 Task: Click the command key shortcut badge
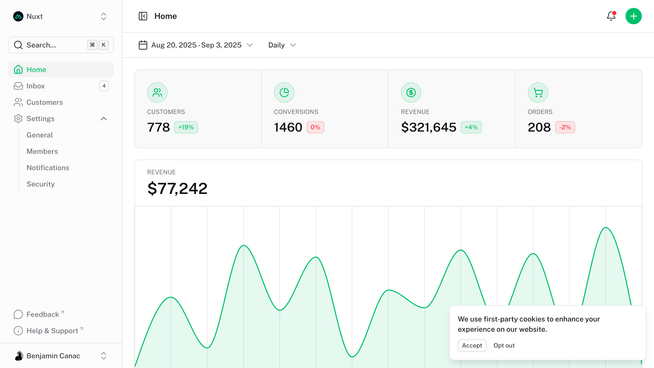click(x=92, y=45)
